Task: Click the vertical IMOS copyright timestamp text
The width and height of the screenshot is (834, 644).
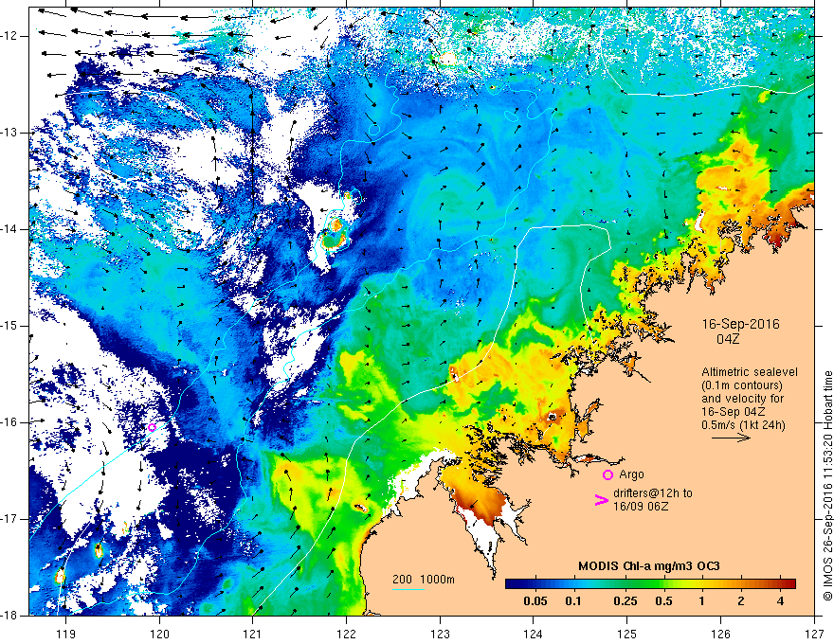Action: (827, 486)
